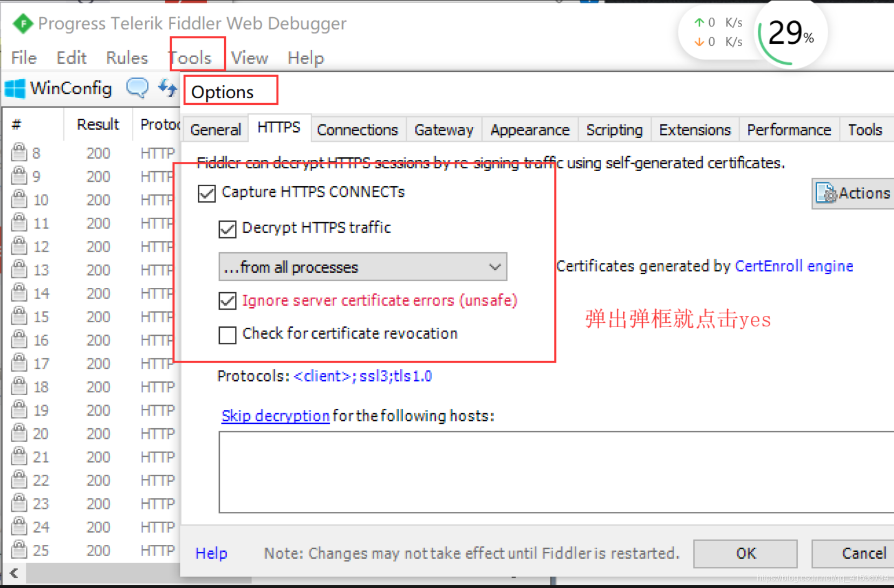Click the lock icon for session 11
The image size is (894, 588).
[19, 222]
